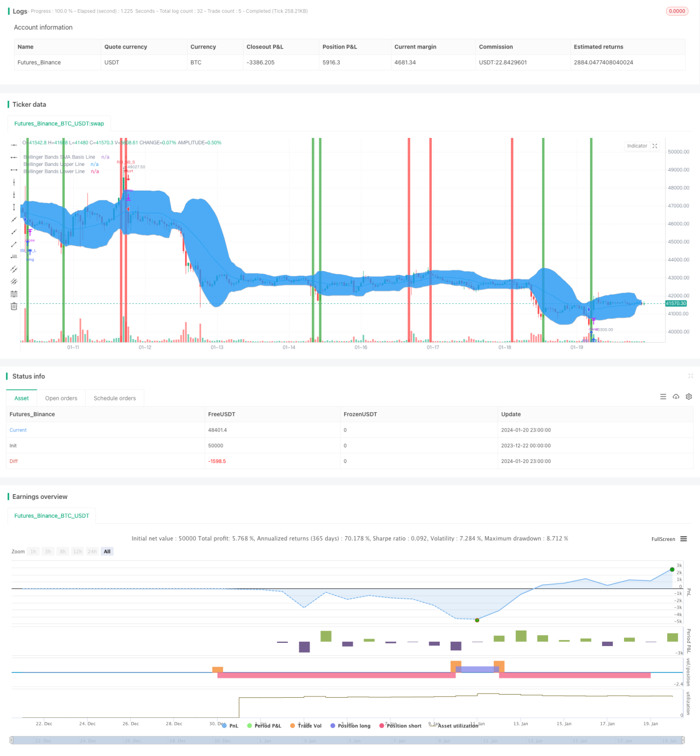Open the Status info list-view menu icon
Screen dimensions: 700x756
click(x=663, y=397)
